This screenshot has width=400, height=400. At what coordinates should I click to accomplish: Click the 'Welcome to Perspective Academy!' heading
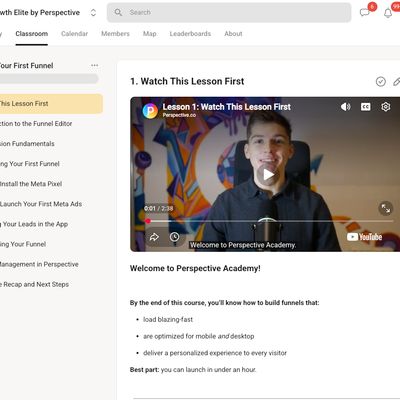coord(195,268)
